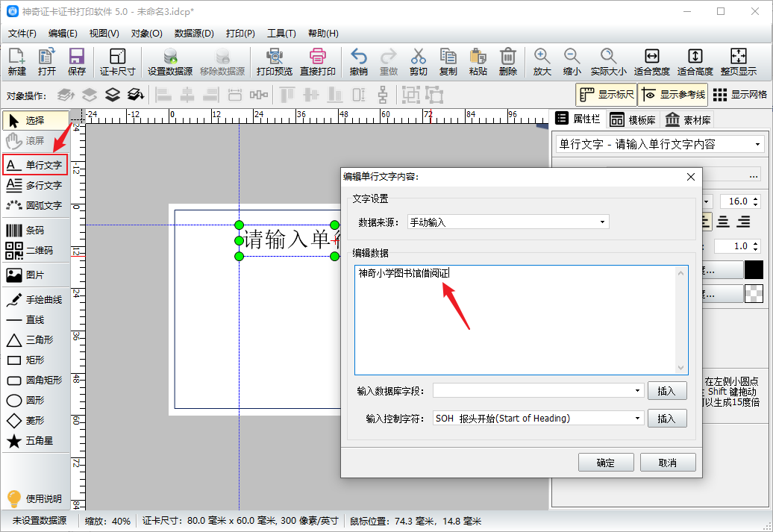Select the 二维码 QR code tool
Image resolution: width=773 pixels, height=532 pixels.
[x=34, y=251]
